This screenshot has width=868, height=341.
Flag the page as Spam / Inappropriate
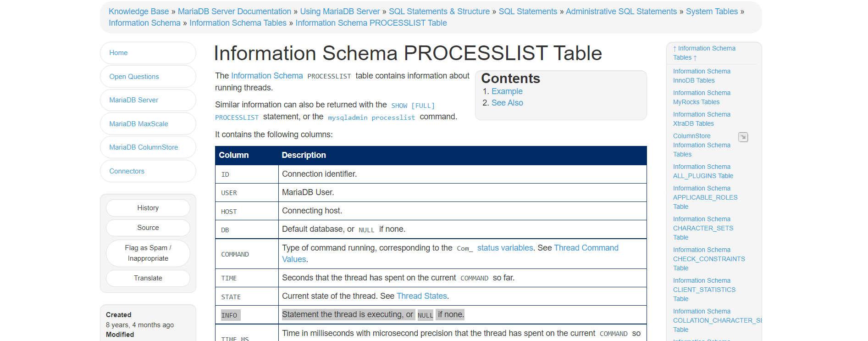[x=148, y=253]
